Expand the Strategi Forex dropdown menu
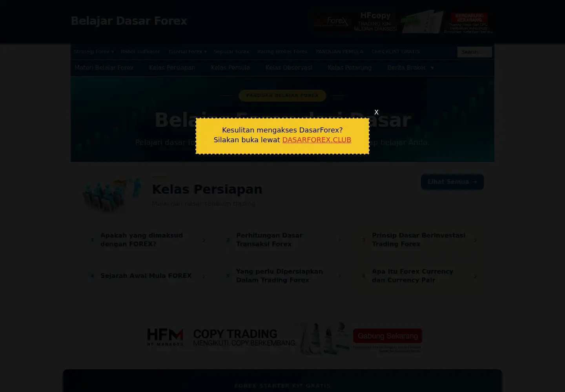 tap(94, 52)
